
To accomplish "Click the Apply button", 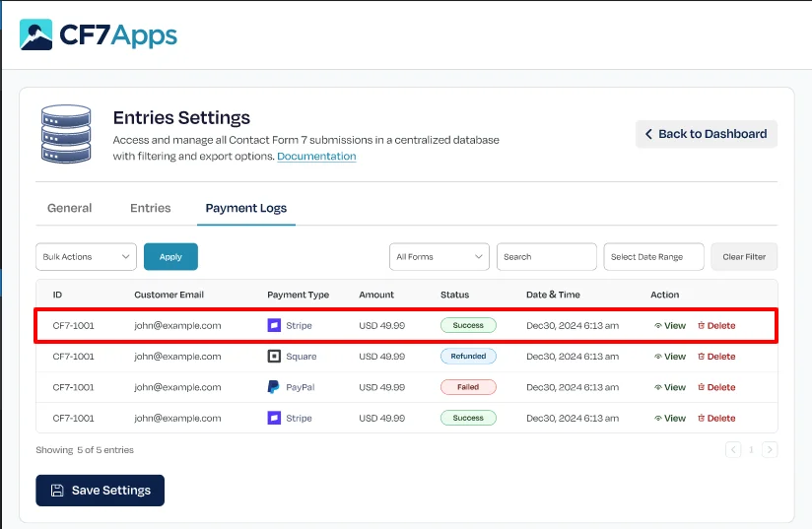I will coord(170,257).
